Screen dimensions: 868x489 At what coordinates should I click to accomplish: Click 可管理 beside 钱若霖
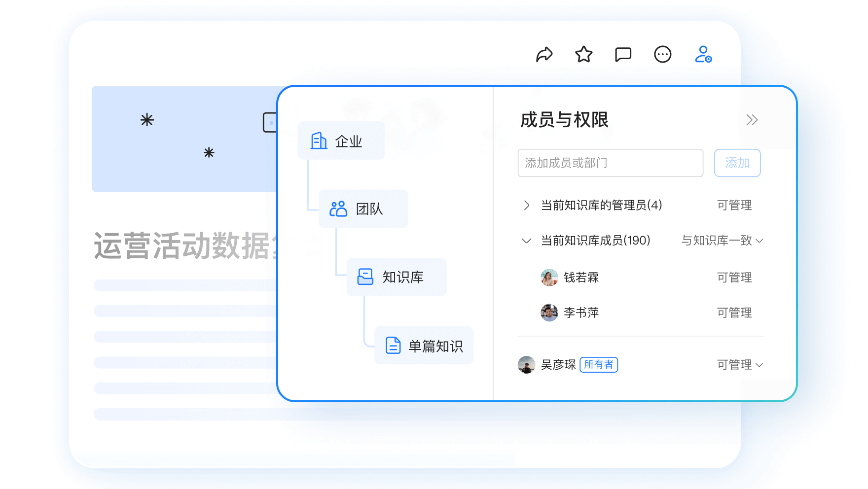[x=734, y=277]
